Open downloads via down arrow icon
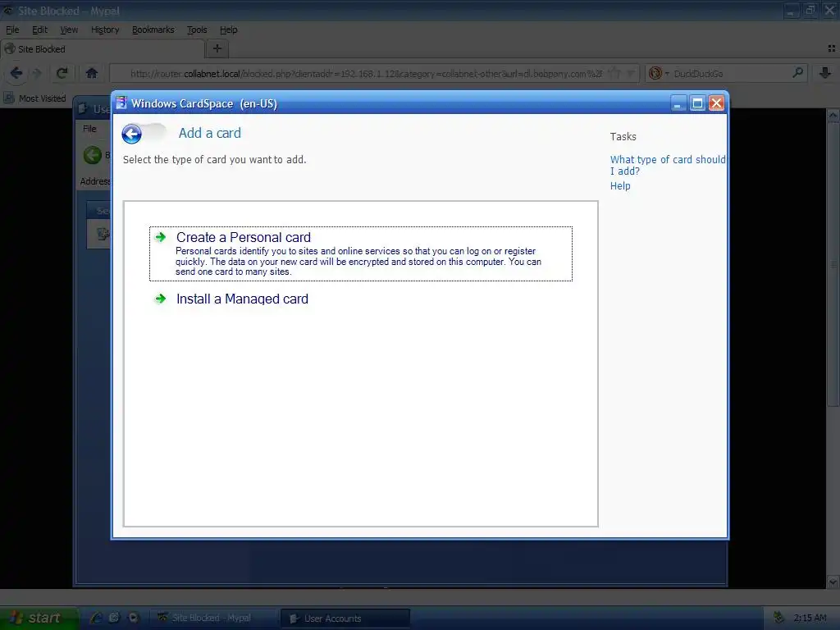Image resolution: width=840 pixels, height=630 pixels. coord(825,73)
